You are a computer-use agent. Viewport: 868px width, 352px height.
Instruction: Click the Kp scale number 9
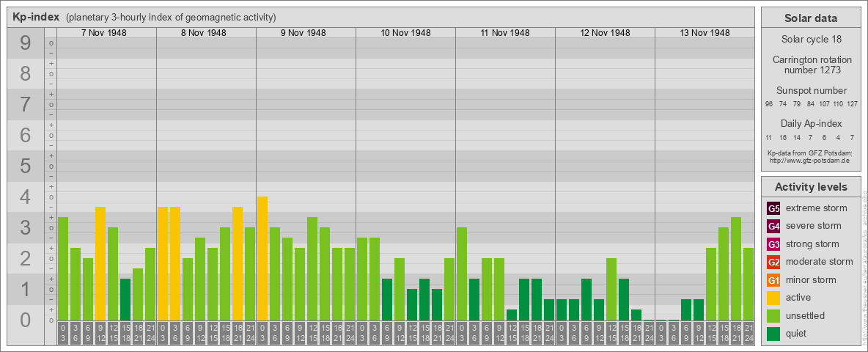tap(25, 43)
